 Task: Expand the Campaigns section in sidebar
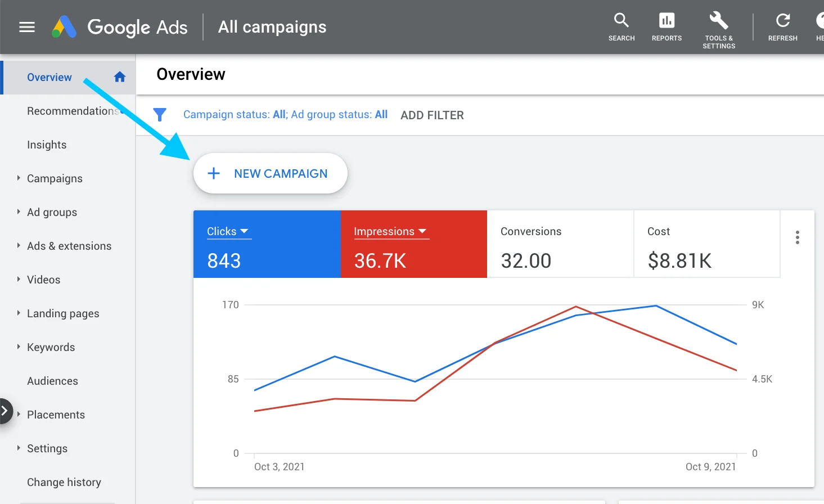pos(19,178)
